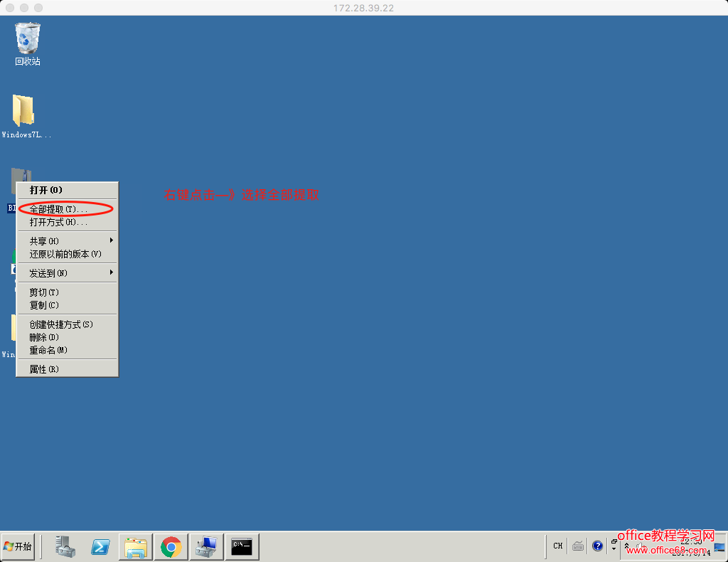Viewport: 728px width, 562px height.
Task: Click the language bar keyboard icon
Action: click(578, 546)
